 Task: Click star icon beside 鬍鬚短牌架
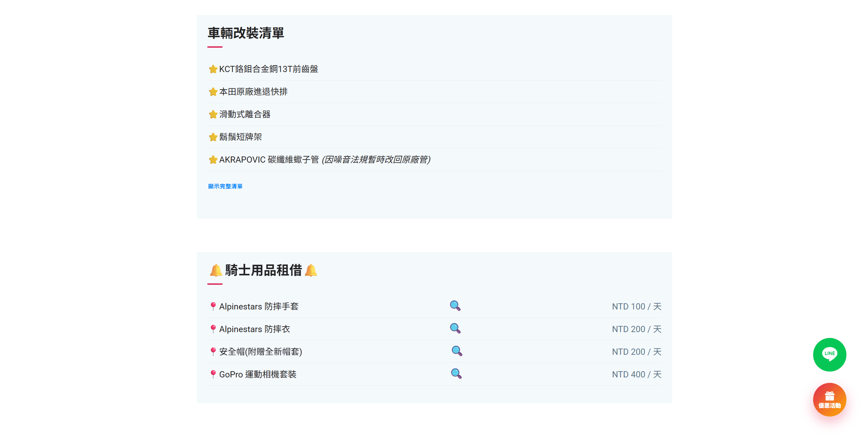coord(213,137)
